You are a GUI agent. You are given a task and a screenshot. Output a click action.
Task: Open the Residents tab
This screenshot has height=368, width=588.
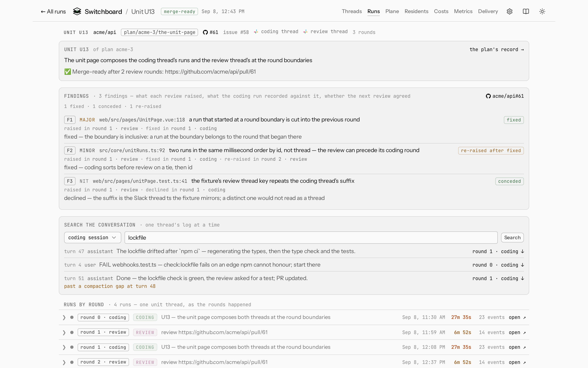tap(416, 11)
